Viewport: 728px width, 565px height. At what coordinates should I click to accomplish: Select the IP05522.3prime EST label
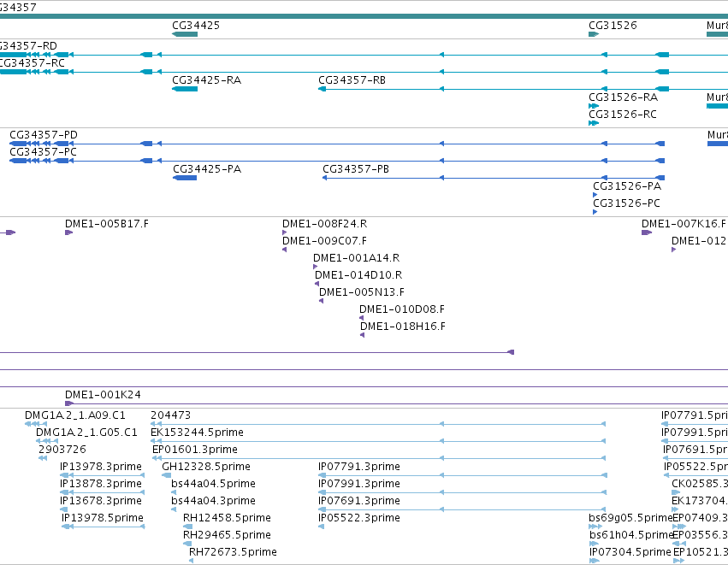(x=359, y=519)
